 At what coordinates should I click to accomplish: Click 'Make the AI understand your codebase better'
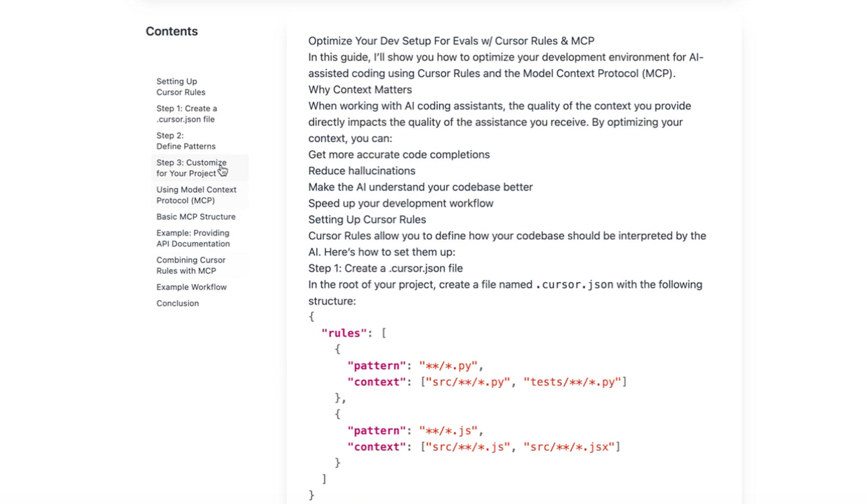coord(420,187)
